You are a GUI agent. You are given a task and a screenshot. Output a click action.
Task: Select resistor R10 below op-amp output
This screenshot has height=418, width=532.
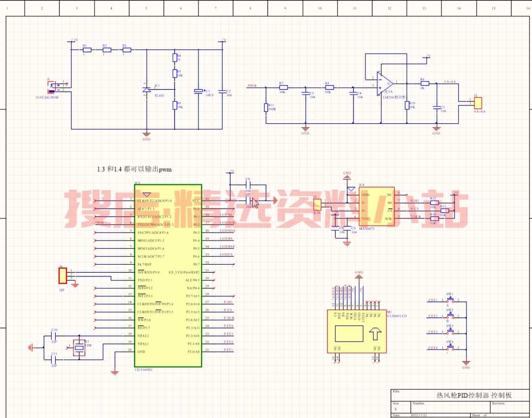tap(407, 105)
